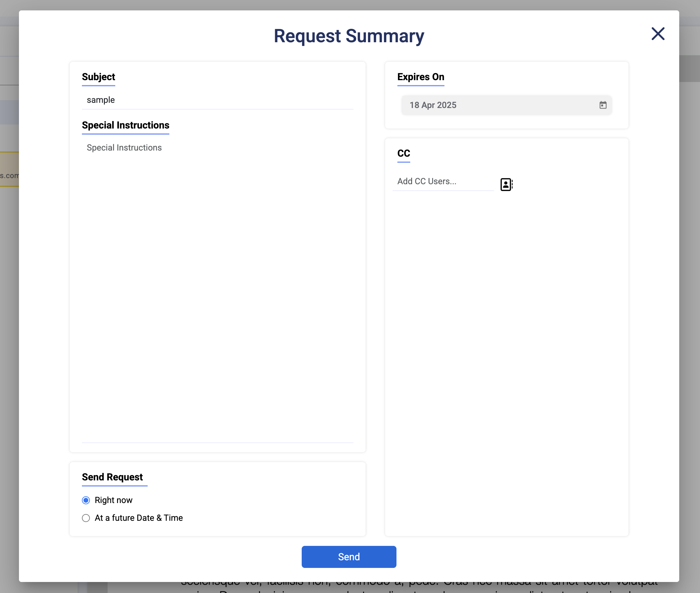
Task: Click the dimmed email text behind the dialog
Action: 9,175
